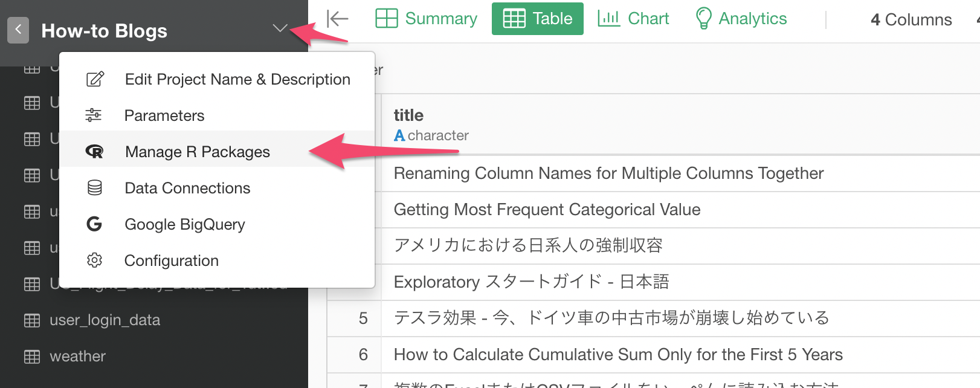The width and height of the screenshot is (980, 388).
Task: Click the pencil icon for Edit Project Name
Action: 95,79
